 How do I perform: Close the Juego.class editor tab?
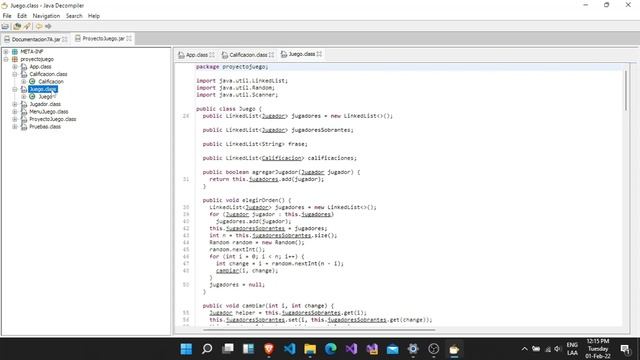click(319, 54)
